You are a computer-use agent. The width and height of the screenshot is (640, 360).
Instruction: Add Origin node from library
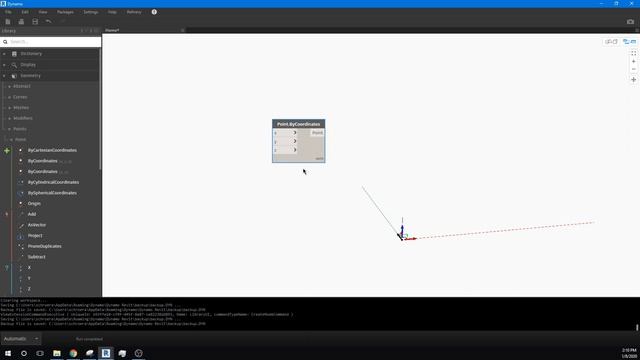tap(34, 203)
